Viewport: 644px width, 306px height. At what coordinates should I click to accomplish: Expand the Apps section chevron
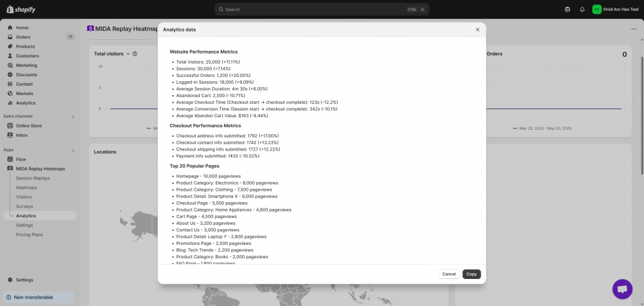pos(73,150)
